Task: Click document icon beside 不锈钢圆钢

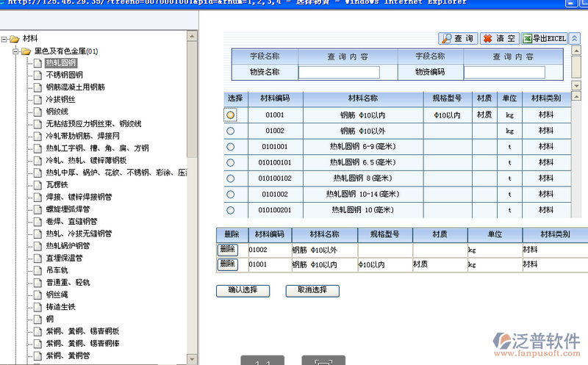Action: 37,75
